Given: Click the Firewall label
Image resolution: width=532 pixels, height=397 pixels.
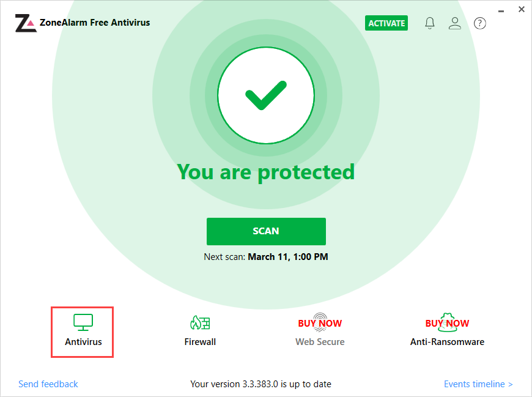Looking at the screenshot, I should pos(200,342).
